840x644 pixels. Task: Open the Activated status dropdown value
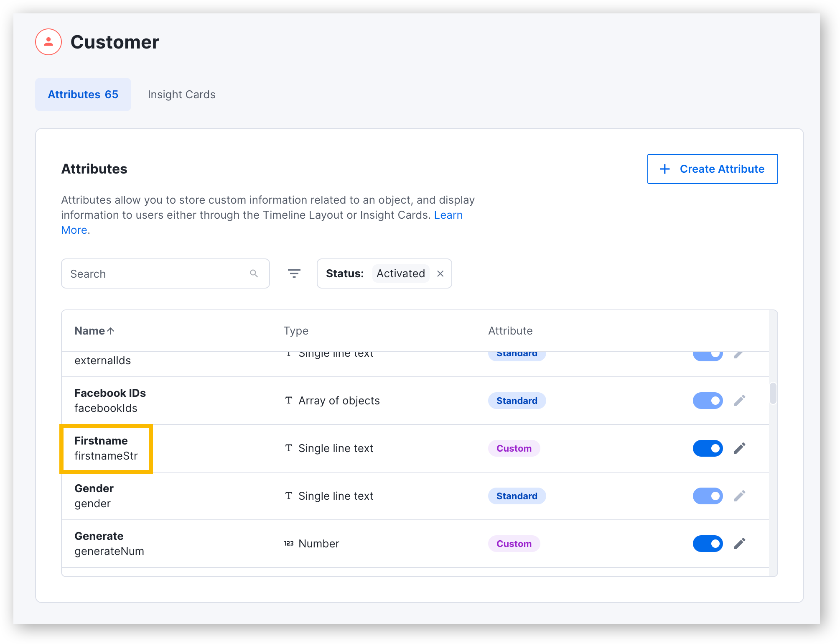point(400,273)
